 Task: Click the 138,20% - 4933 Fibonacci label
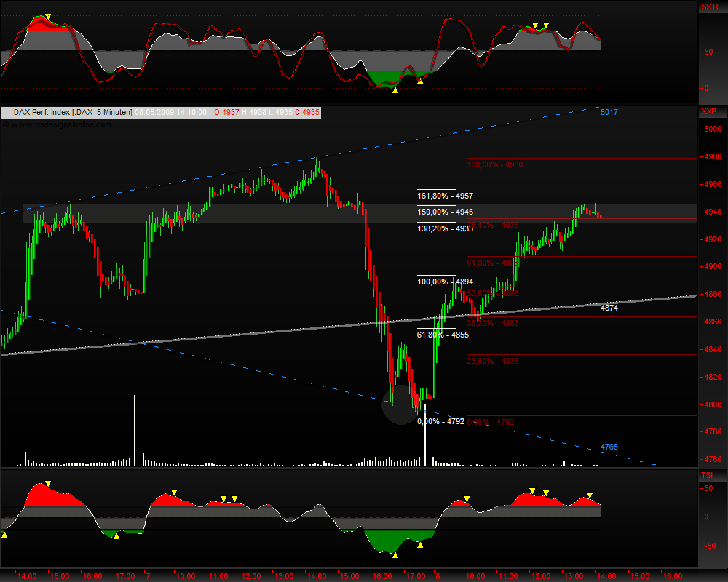[445, 228]
